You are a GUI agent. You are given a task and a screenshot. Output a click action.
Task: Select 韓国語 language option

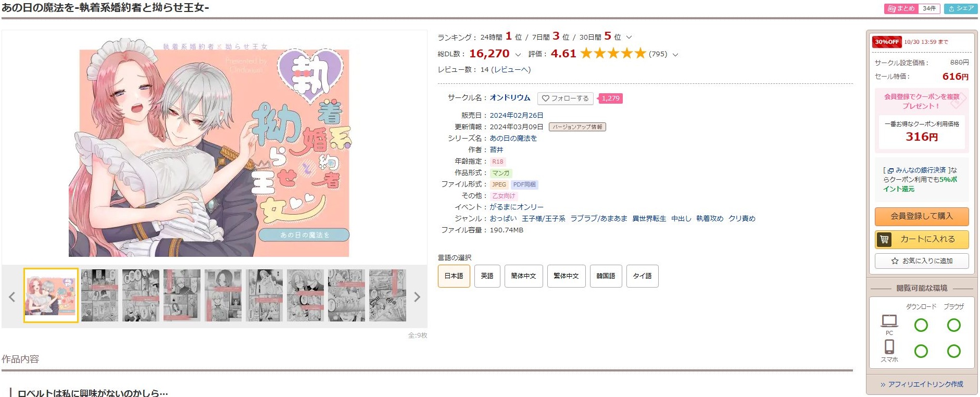[x=606, y=276]
